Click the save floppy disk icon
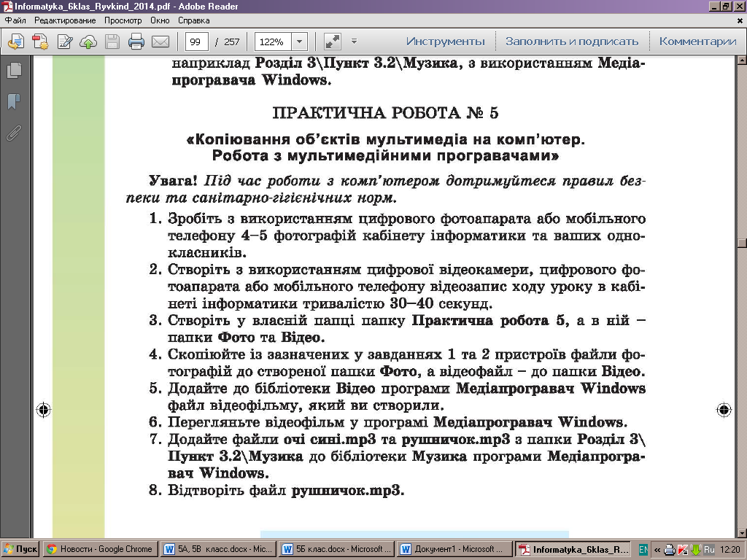The image size is (747, 560). [x=112, y=42]
